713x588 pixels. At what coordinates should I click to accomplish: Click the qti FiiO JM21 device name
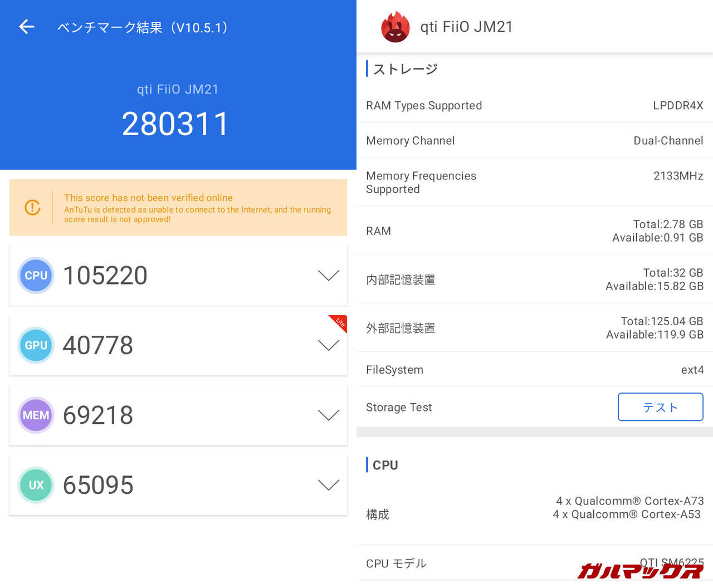[467, 27]
